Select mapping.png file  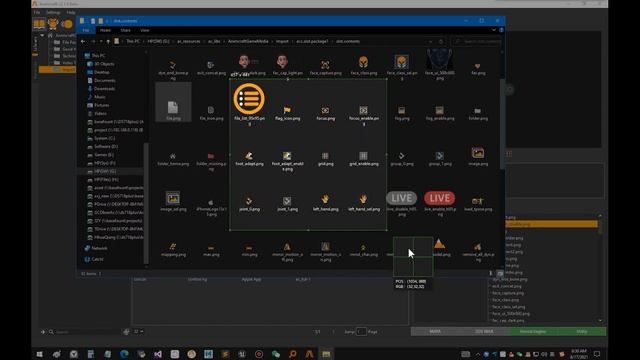point(173,250)
